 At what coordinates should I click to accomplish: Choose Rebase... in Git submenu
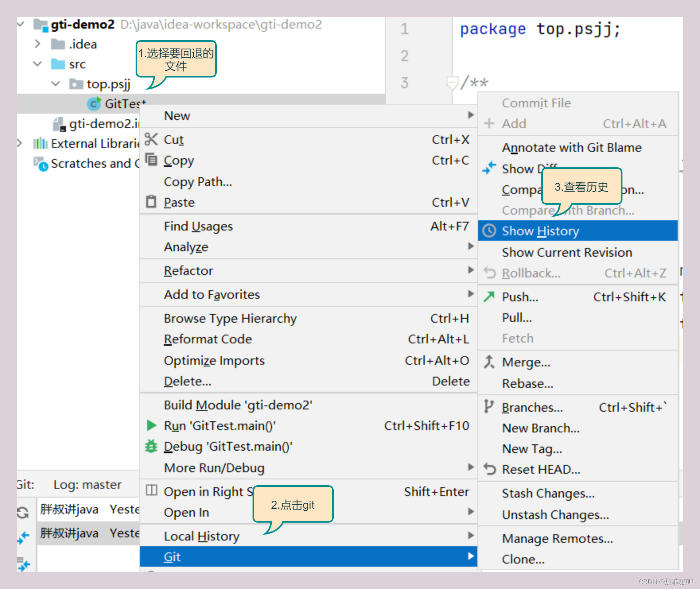point(578,384)
